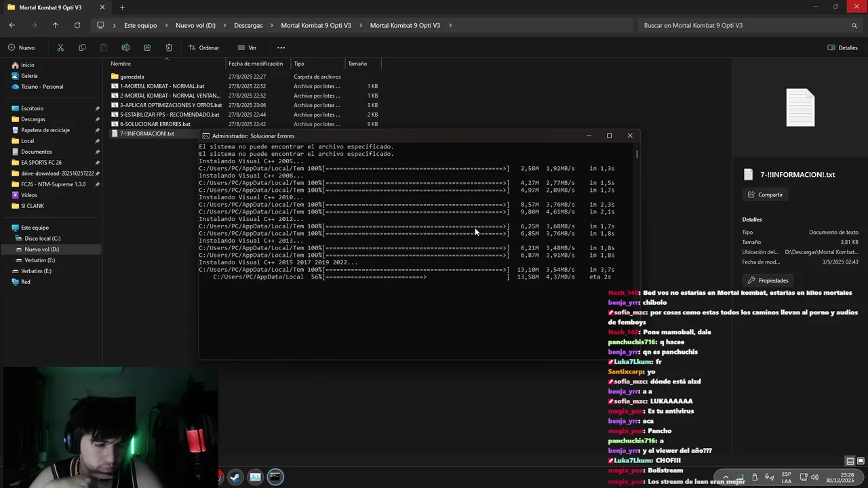Image resolution: width=868 pixels, height=488 pixels.
Task: Expand chevron after Descargas in breadcrumb
Action: coord(273,25)
